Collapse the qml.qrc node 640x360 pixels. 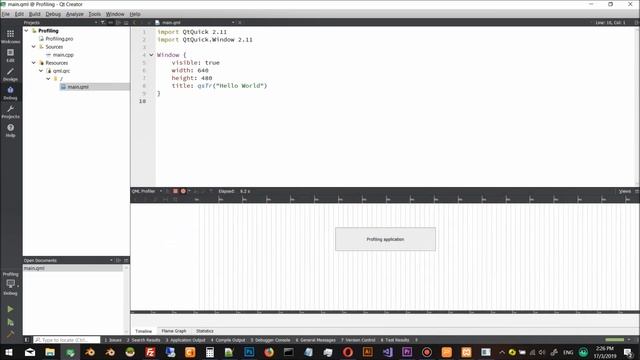pos(41,71)
